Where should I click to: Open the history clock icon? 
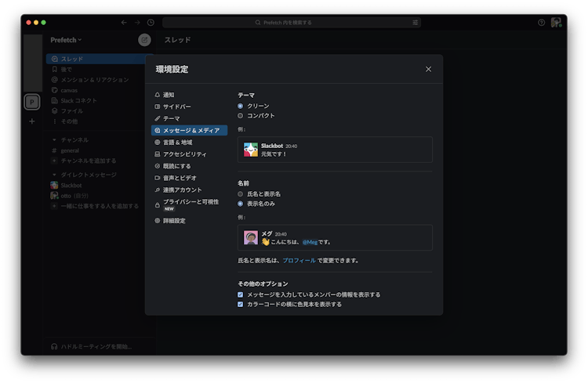click(151, 23)
